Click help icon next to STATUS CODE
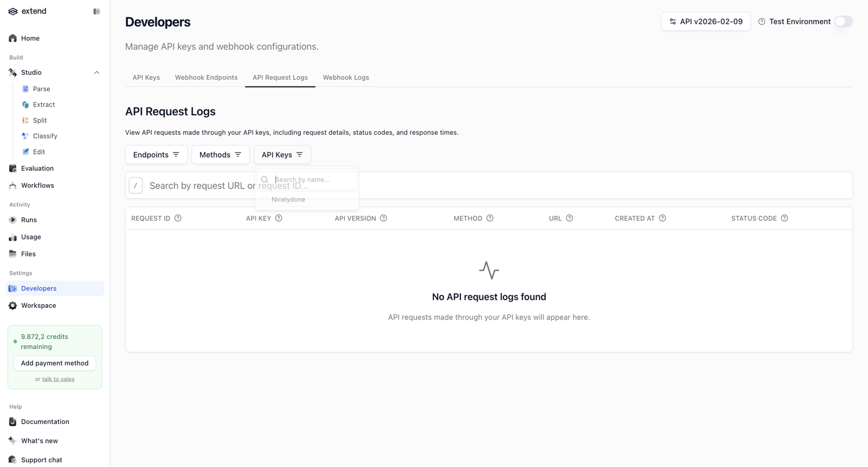 pyautogui.click(x=784, y=218)
